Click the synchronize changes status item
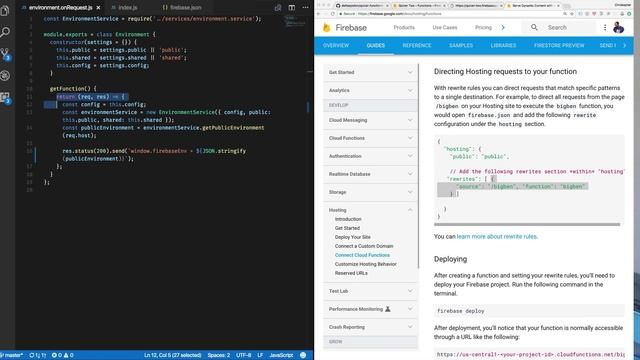This screenshot has width=640, height=360. coord(38,356)
